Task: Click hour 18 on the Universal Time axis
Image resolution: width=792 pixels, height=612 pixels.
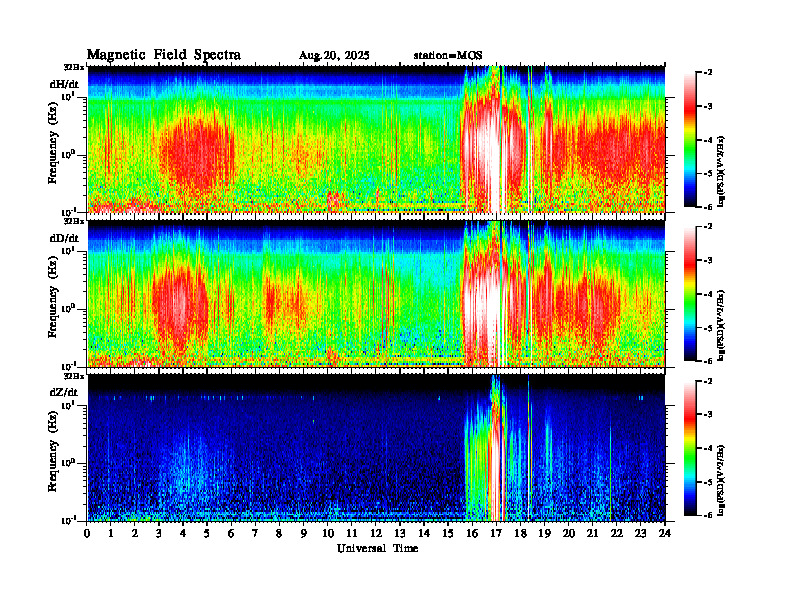Action: (x=520, y=534)
